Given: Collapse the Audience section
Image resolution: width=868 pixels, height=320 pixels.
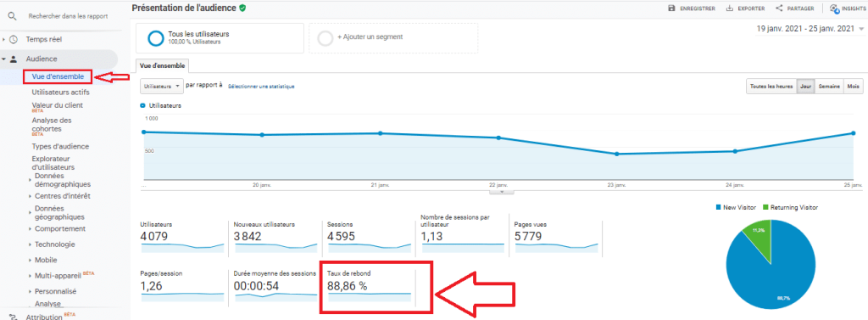Looking at the screenshot, I should [4, 59].
